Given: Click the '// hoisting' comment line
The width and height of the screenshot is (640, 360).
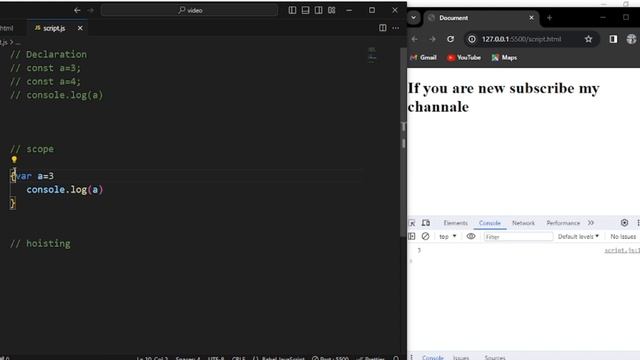Looking at the screenshot, I should pyautogui.click(x=40, y=243).
